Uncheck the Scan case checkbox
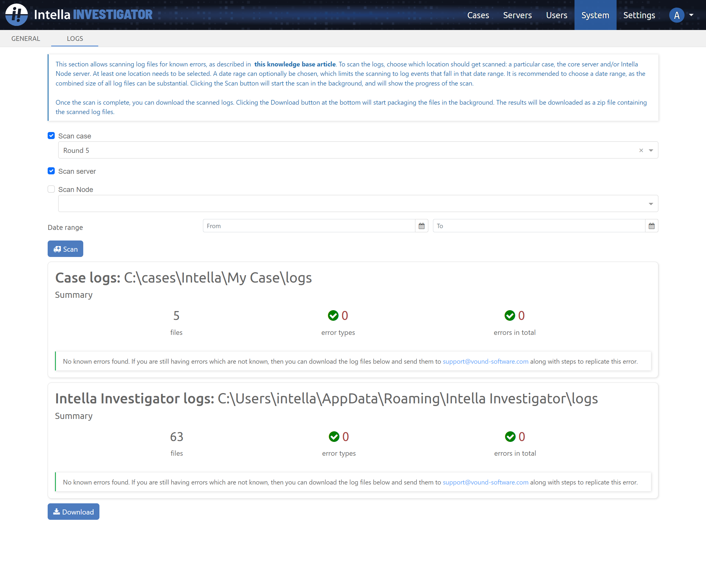706x588 pixels. pos(51,136)
